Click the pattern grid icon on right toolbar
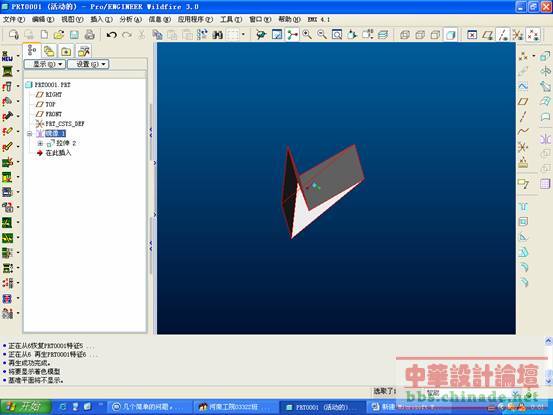This screenshot has width=553, height=415. point(545,184)
